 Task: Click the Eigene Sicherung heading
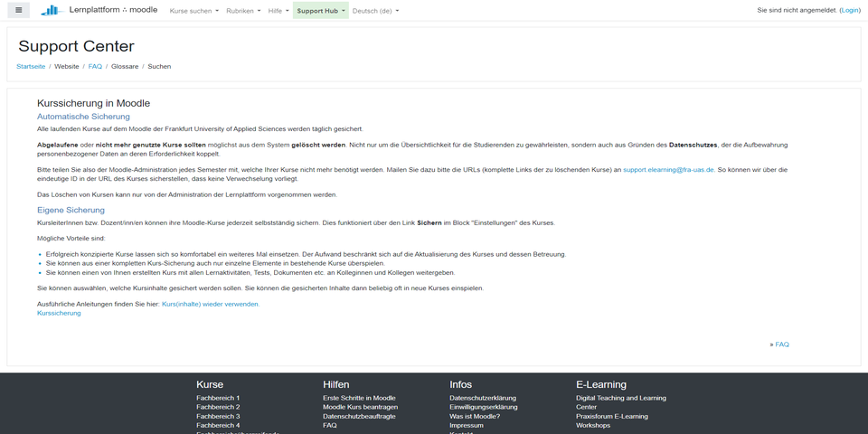pos(71,211)
